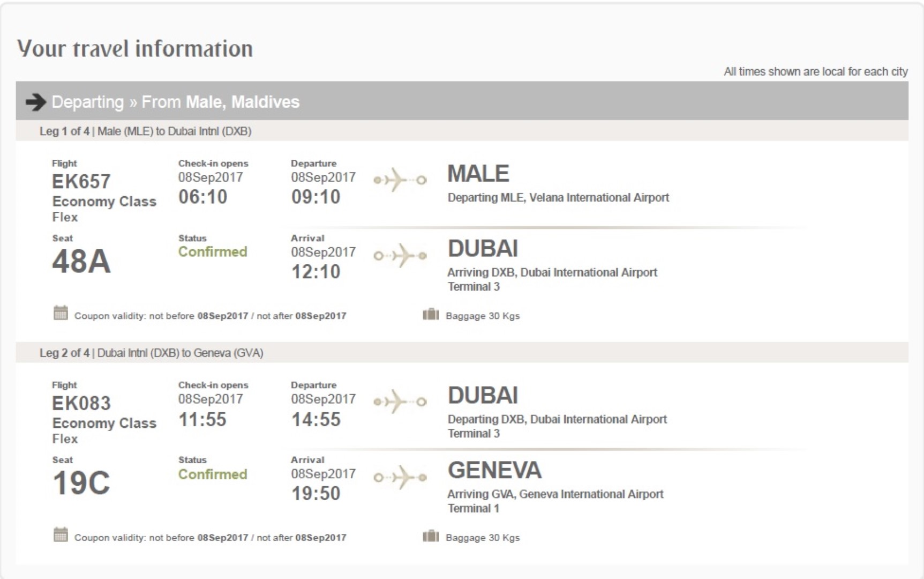The height and width of the screenshot is (579, 924).
Task: Click the calendar icon for leg 1 coupon validity
Action: point(61,313)
